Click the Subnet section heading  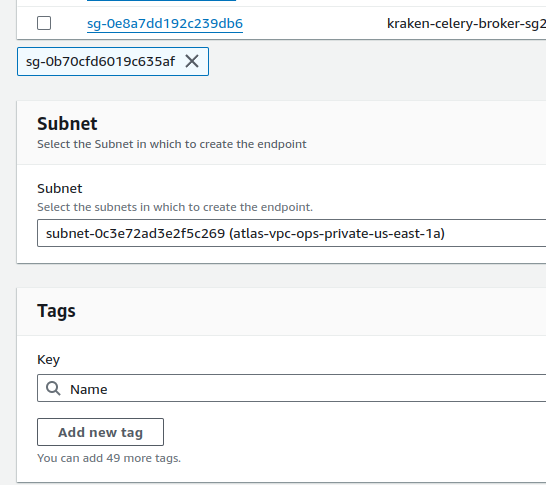(67, 124)
